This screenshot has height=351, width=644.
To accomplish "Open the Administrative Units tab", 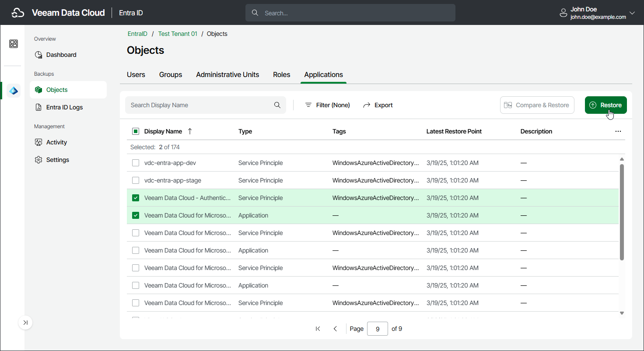I will coord(227,74).
